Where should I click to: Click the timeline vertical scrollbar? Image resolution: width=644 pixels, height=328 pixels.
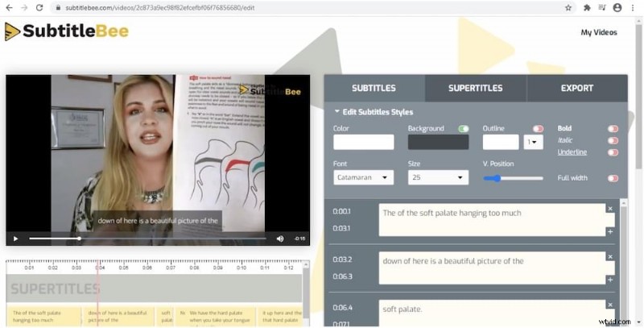(306, 294)
